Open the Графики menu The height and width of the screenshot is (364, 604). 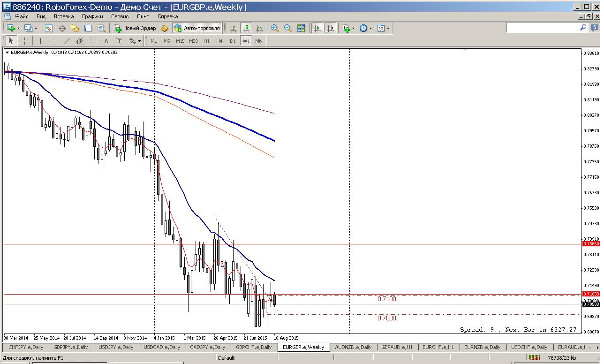click(x=92, y=16)
